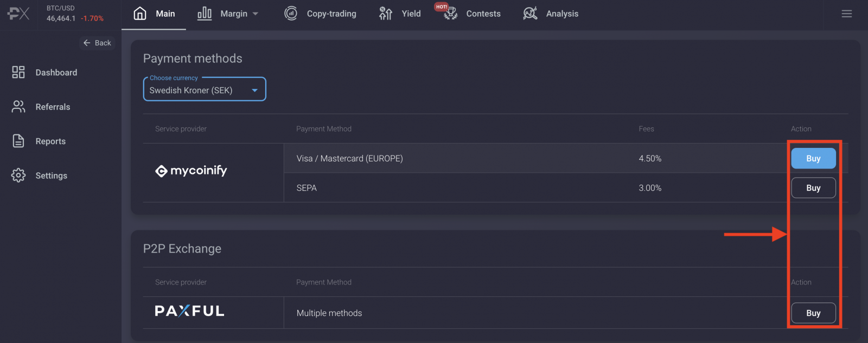Click the Contests trophy icon
Viewport: 868px width, 343px height.
click(x=451, y=14)
